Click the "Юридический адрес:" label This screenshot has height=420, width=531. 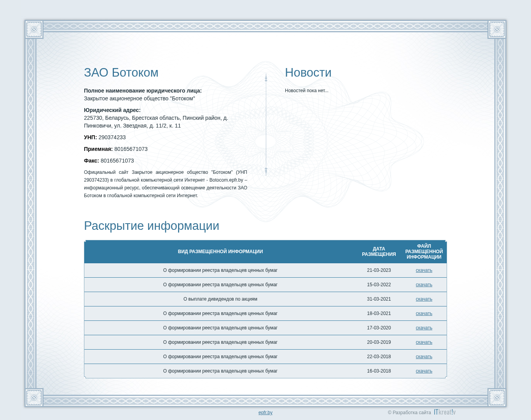[112, 110]
